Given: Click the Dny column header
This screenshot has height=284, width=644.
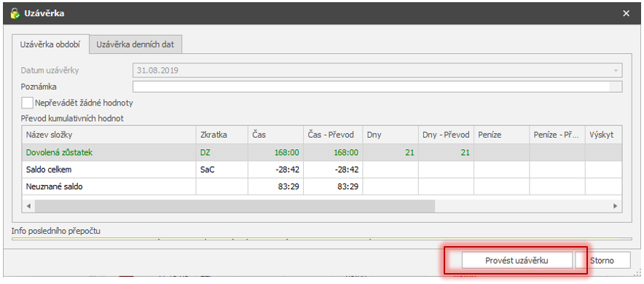Looking at the screenshot, I should 390,135.
